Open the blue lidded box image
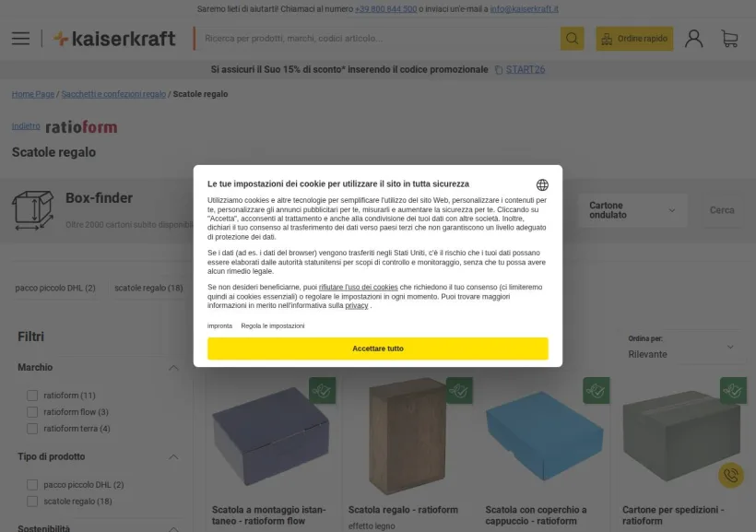The image size is (756, 532). (545, 436)
